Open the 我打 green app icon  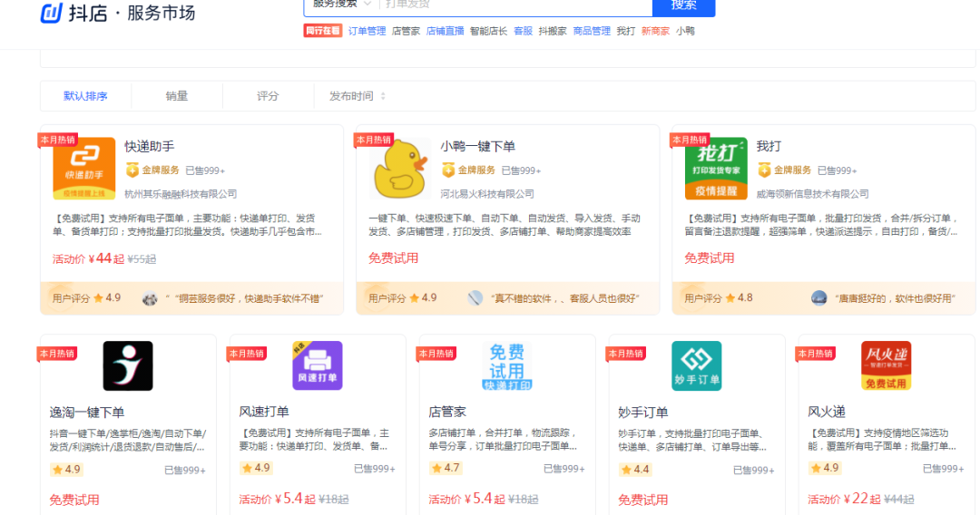tap(716, 169)
